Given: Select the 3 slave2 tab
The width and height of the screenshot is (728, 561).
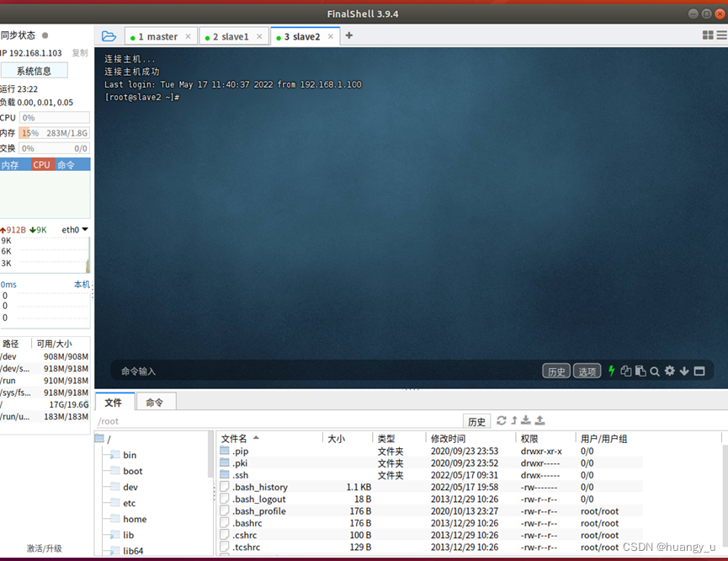Looking at the screenshot, I should [x=305, y=36].
